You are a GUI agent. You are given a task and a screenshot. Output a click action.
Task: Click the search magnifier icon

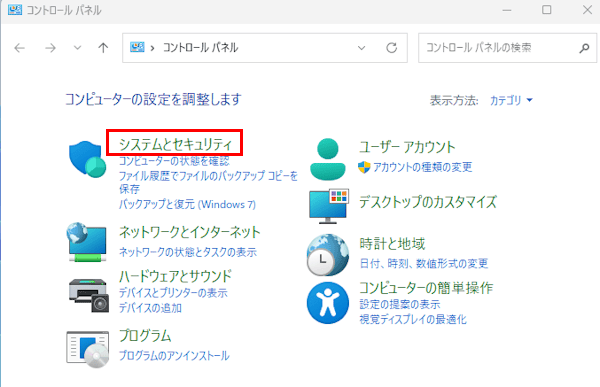point(584,48)
